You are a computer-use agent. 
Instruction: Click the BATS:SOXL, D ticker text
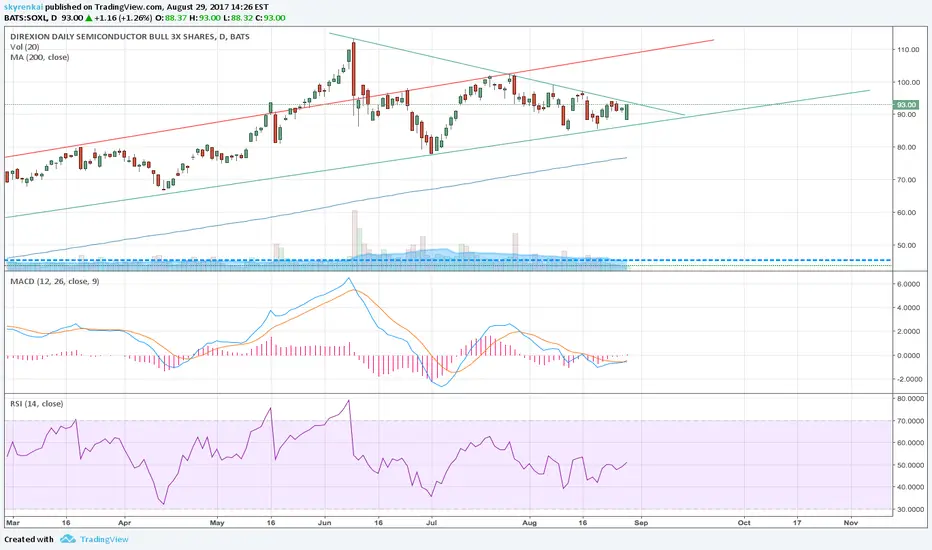pyautogui.click(x=31, y=18)
